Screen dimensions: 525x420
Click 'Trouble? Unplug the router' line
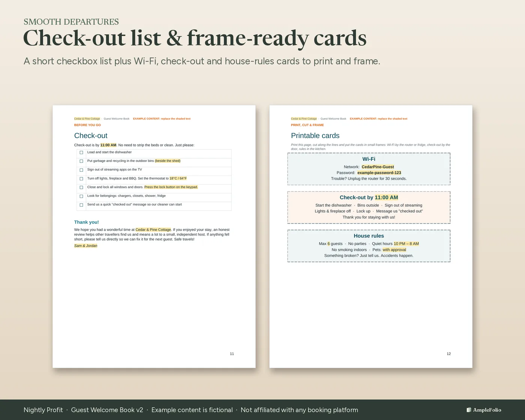tap(369, 178)
